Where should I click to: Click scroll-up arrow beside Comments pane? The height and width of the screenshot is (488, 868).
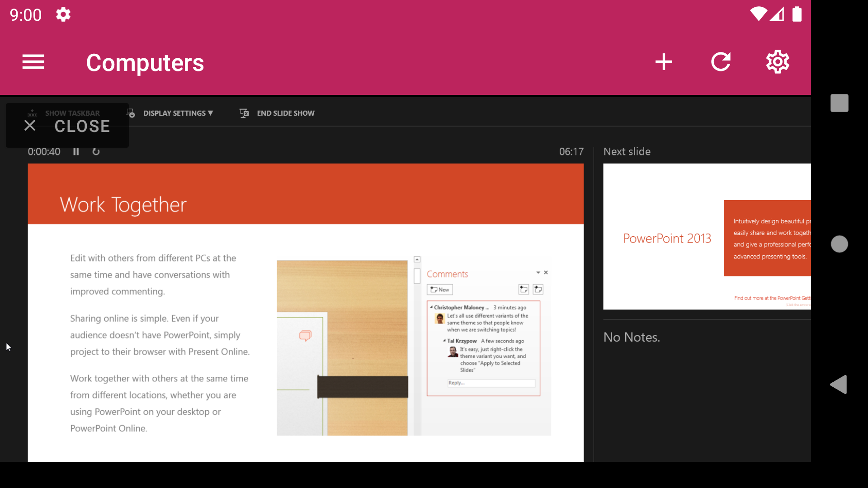pyautogui.click(x=417, y=260)
